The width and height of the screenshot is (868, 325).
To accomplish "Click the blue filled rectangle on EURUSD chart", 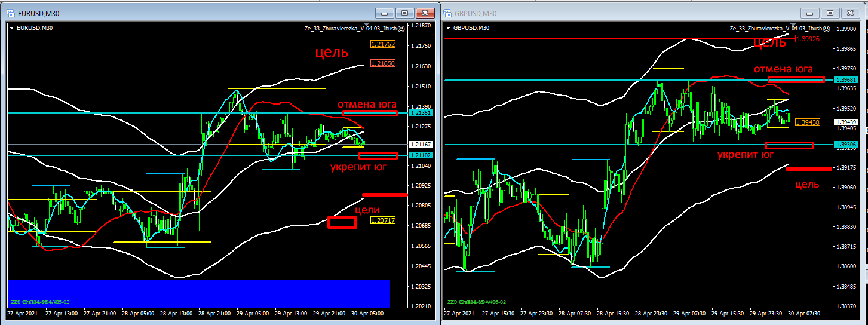I will [x=199, y=293].
